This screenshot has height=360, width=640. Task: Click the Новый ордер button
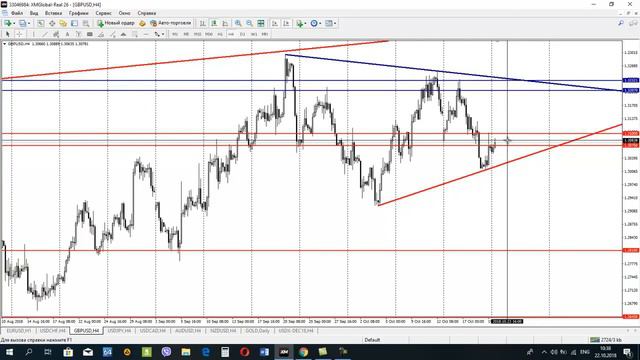pyautogui.click(x=116, y=23)
